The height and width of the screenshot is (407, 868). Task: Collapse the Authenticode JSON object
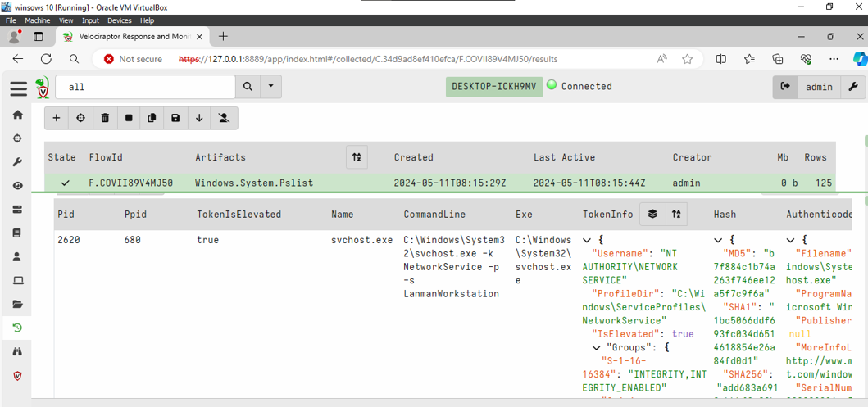point(790,240)
